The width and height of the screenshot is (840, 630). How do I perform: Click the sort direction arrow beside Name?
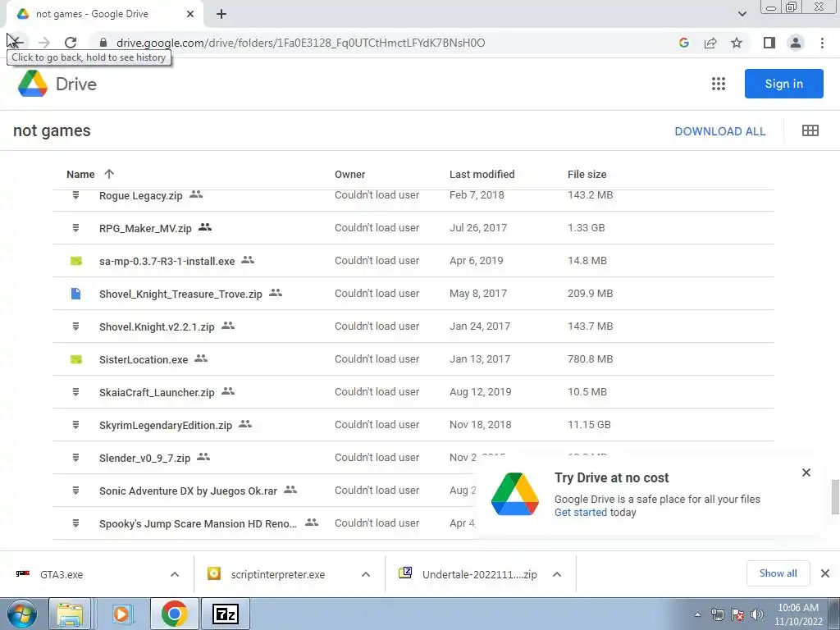(x=109, y=174)
